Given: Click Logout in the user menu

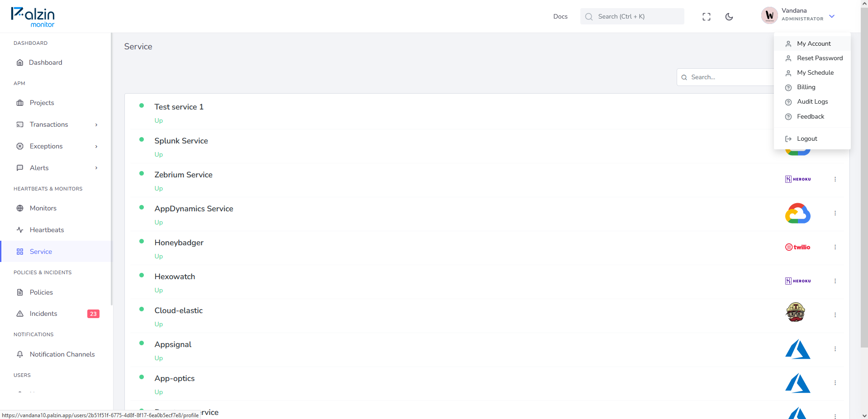Looking at the screenshot, I should click(x=812, y=138).
